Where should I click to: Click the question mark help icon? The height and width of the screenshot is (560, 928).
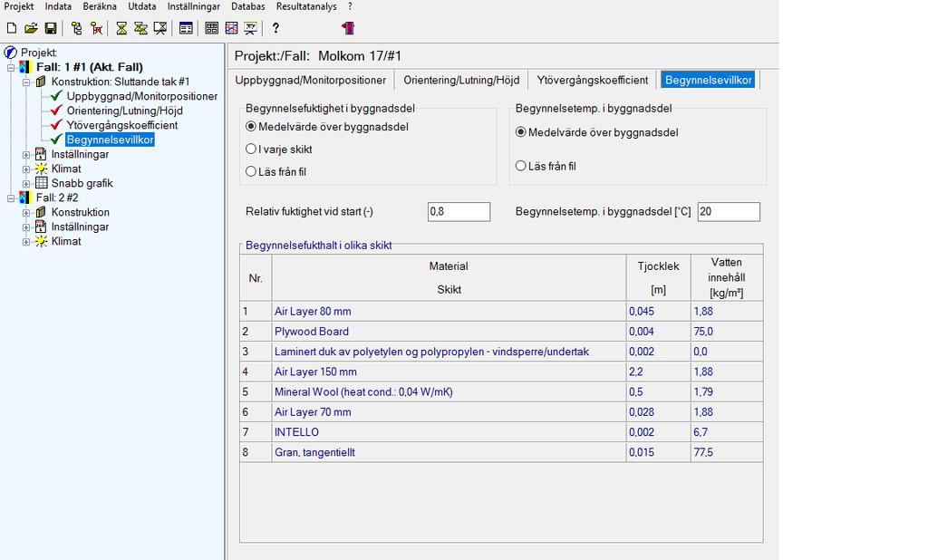[275, 28]
